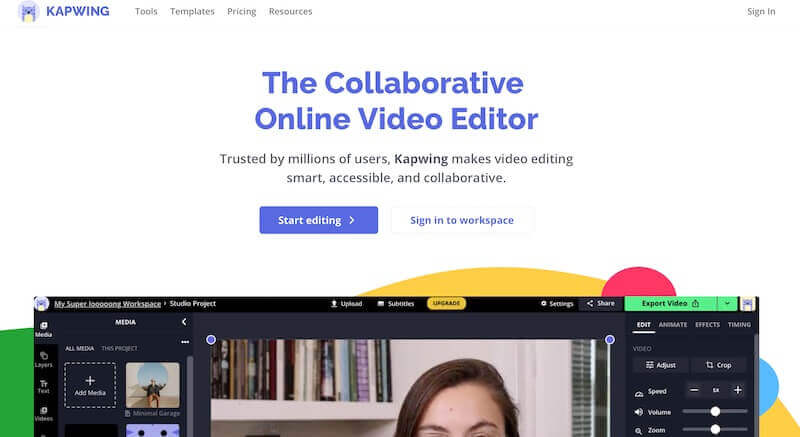Click the Share button
This screenshot has height=437, width=800.
(601, 303)
